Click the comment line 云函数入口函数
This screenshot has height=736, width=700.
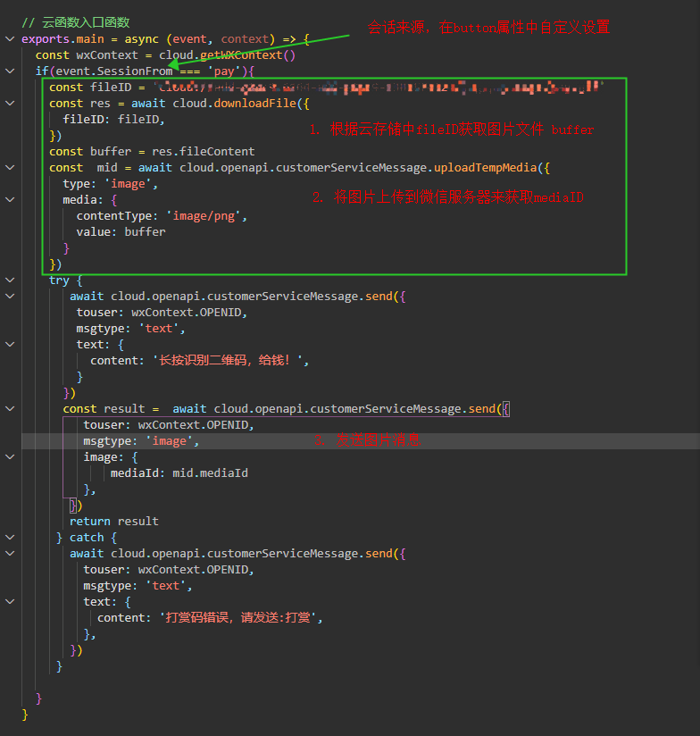tap(76, 22)
